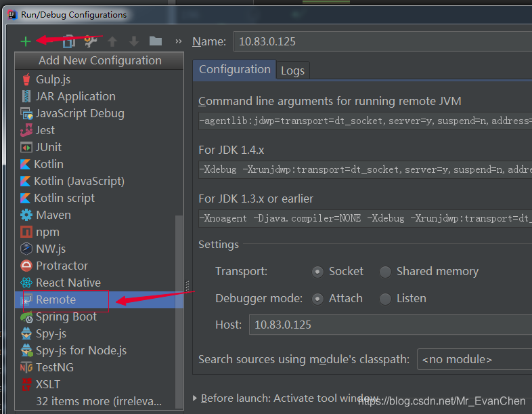Viewport: 532px width, 414px height.
Task: Select the XSLT list entry text
Action: [48, 384]
